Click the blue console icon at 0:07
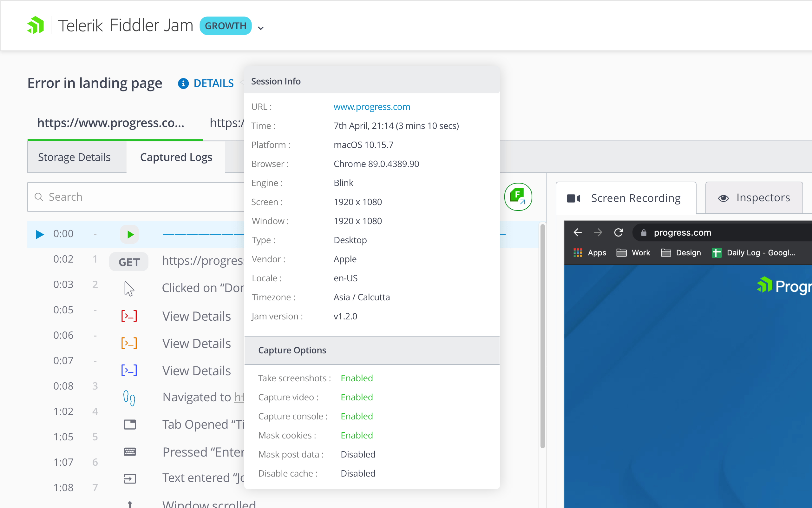The width and height of the screenshot is (812, 508). click(x=129, y=370)
